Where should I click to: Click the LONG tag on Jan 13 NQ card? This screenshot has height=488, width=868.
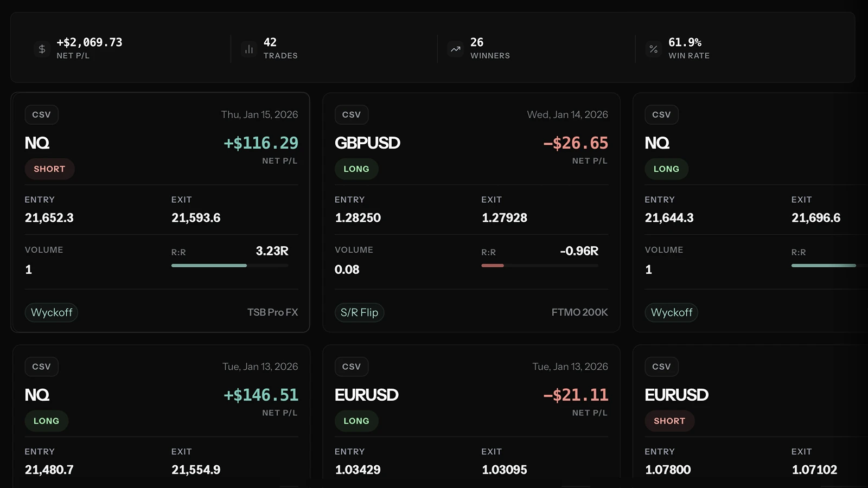coord(47,421)
